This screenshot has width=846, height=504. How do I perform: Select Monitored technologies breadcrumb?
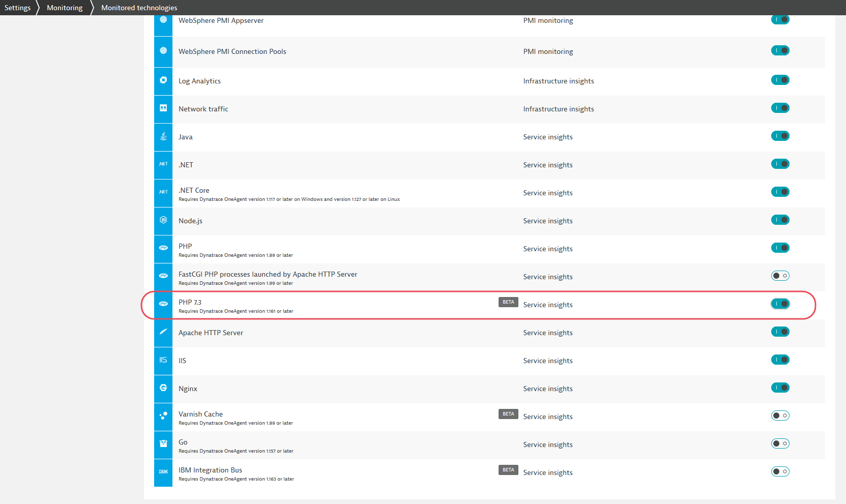tap(139, 8)
